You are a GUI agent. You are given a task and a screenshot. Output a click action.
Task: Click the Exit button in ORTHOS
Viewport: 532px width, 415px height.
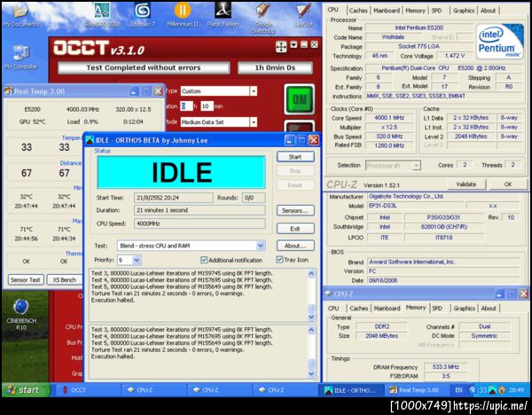[295, 229]
